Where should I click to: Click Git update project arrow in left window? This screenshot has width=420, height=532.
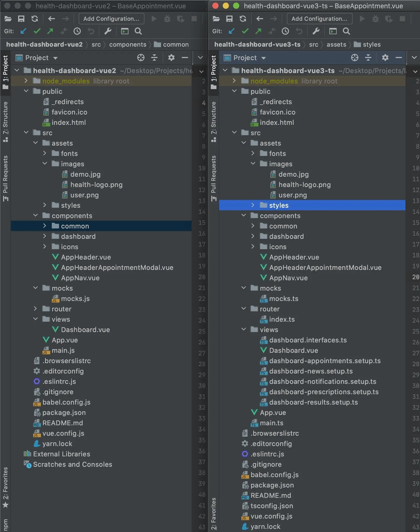23,31
